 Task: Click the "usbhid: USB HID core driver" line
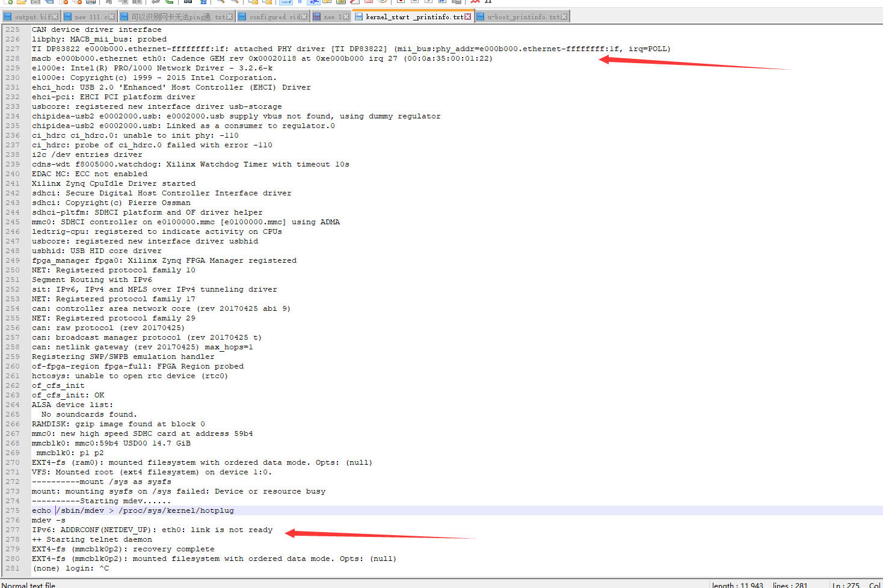coord(97,251)
